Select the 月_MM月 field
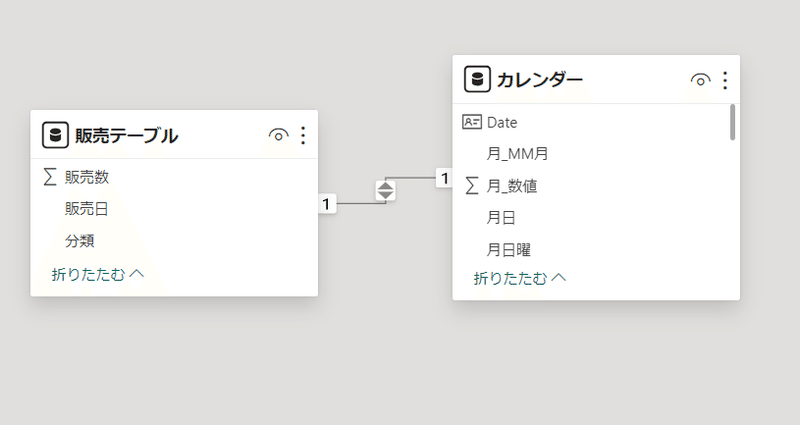This screenshot has width=800, height=425. tap(591, 154)
